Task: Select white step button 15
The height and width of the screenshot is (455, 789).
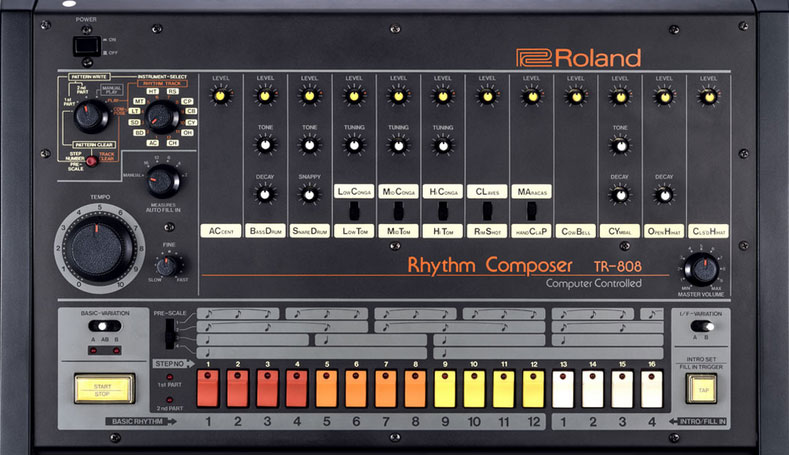Action: (x=622, y=389)
